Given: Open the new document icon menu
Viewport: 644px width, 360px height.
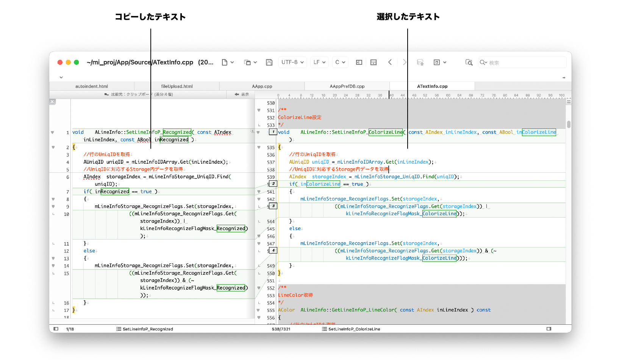Looking at the screenshot, I should tap(227, 63).
